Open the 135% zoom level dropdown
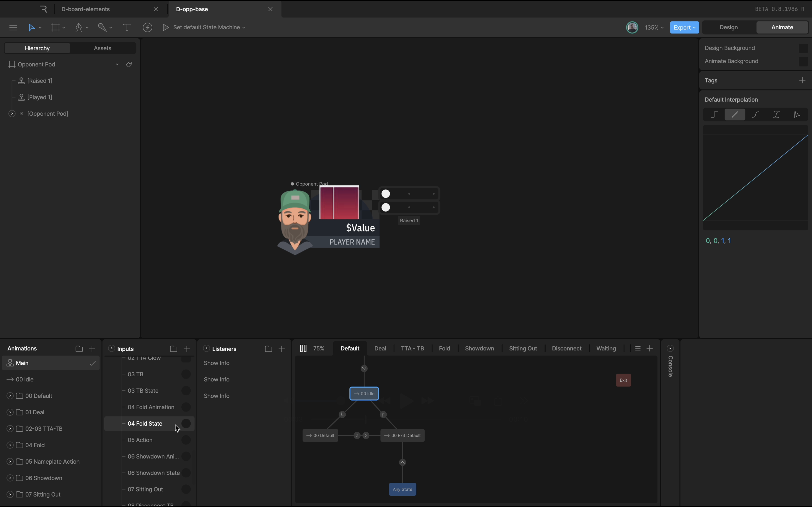Image resolution: width=812 pixels, height=507 pixels. click(654, 28)
